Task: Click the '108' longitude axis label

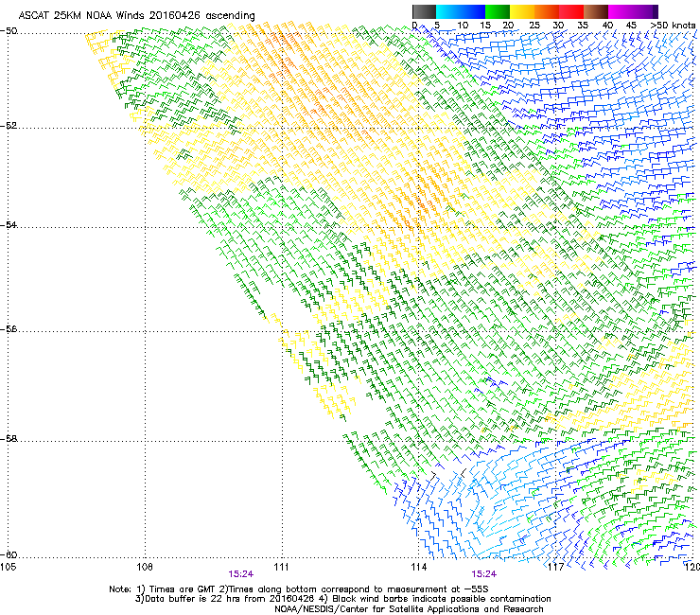Action: (145, 567)
